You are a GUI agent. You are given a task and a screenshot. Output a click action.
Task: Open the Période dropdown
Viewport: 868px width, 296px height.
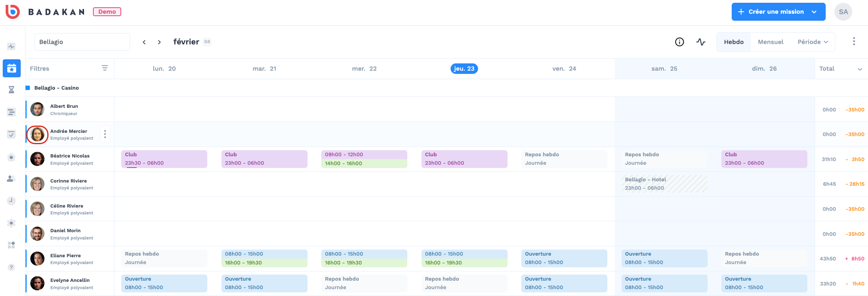tap(813, 42)
